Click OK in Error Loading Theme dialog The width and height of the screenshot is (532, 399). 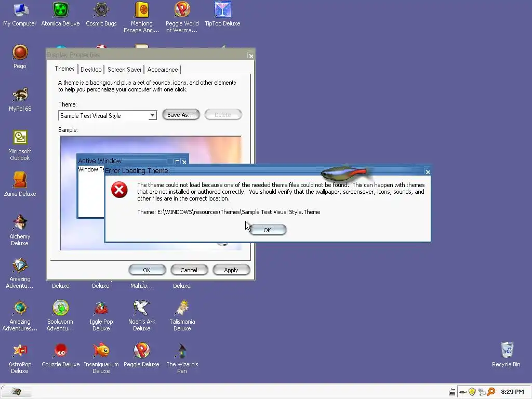click(x=268, y=230)
